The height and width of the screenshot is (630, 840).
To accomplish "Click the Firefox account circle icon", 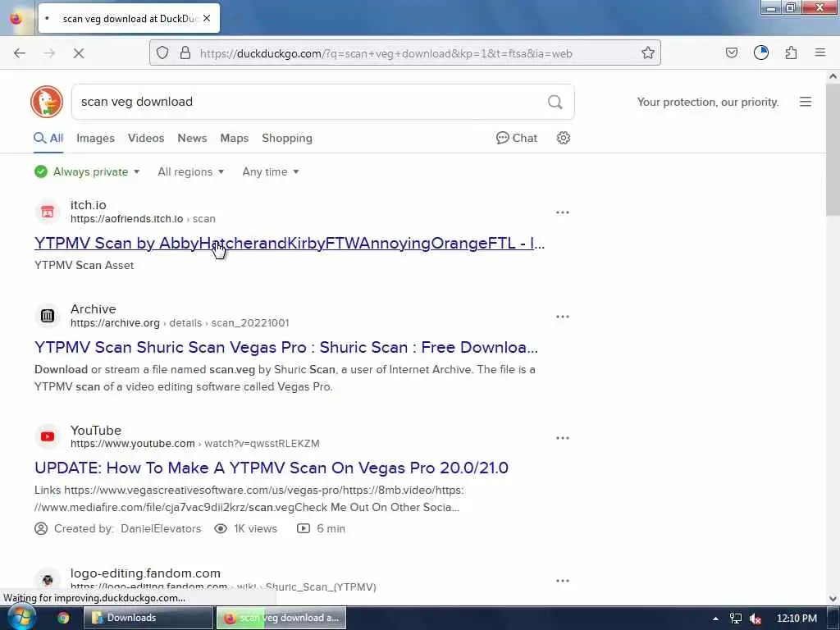I will click(760, 52).
